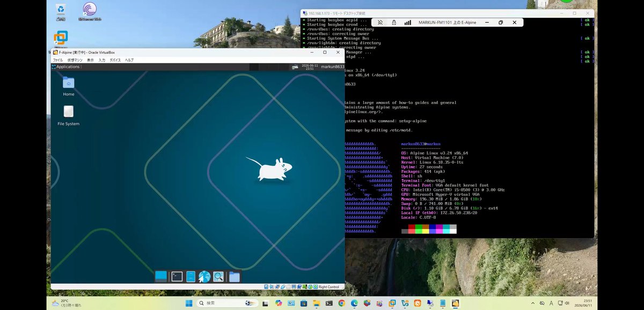644x310 pixels.
Task: Click the network off icon in system tray
Action: (542, 303)
